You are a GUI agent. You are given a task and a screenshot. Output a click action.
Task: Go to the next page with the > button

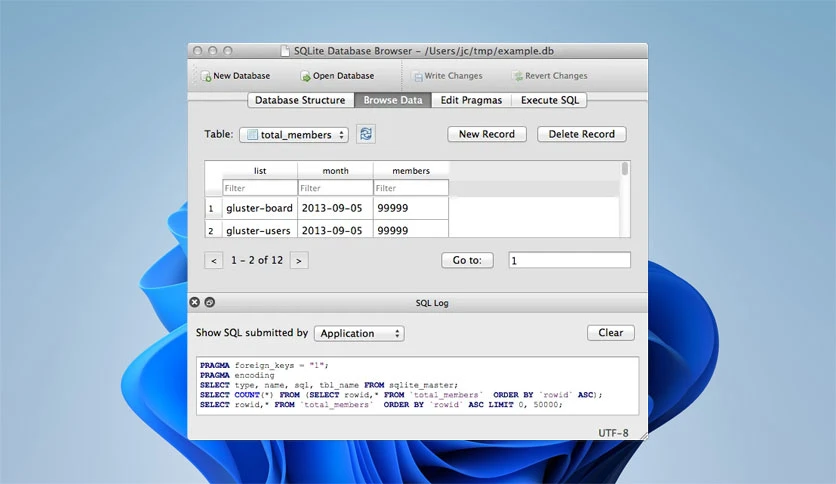pos(299,261)
